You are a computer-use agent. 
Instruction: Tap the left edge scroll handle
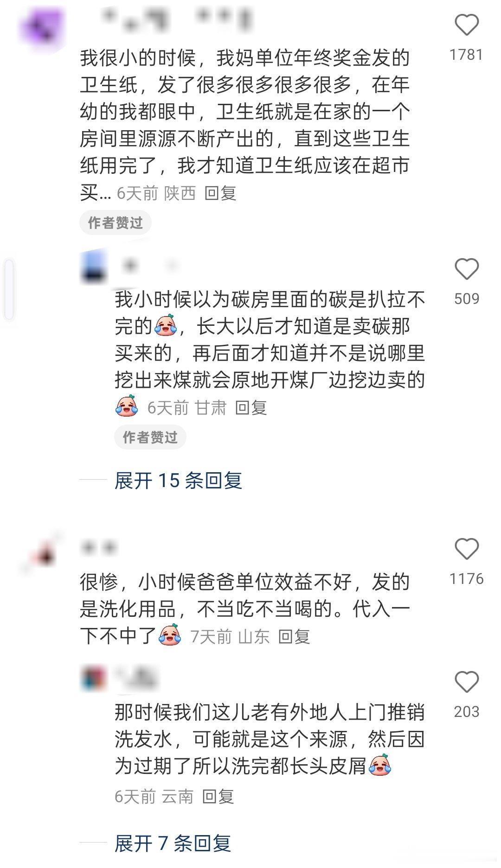[9, 290]
